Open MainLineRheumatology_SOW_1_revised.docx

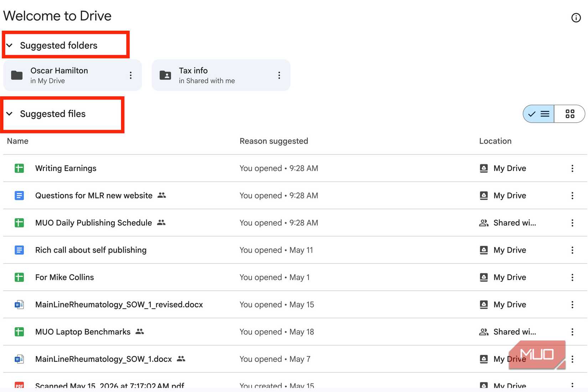click(x=119, y=305)
